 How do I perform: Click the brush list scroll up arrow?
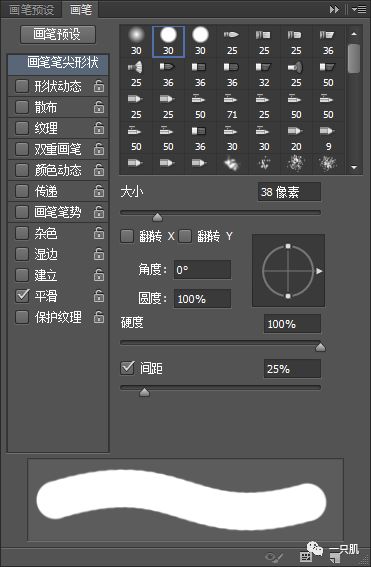pos(354,34)
